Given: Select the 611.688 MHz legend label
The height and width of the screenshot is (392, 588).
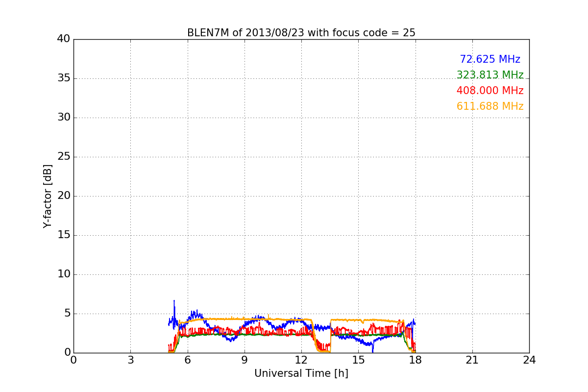Looking at the screenshot, I should click(x=490, y=106).
